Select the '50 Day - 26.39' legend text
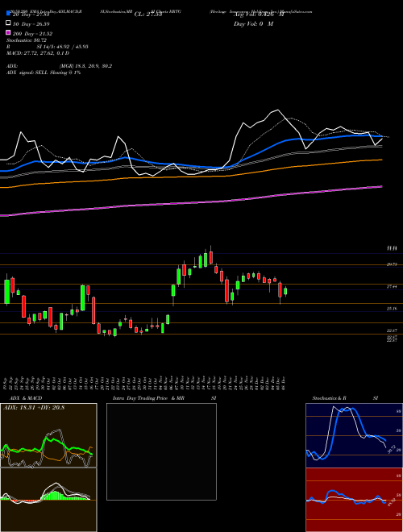This screenshot has height=532, width=403. pos(31,24)
